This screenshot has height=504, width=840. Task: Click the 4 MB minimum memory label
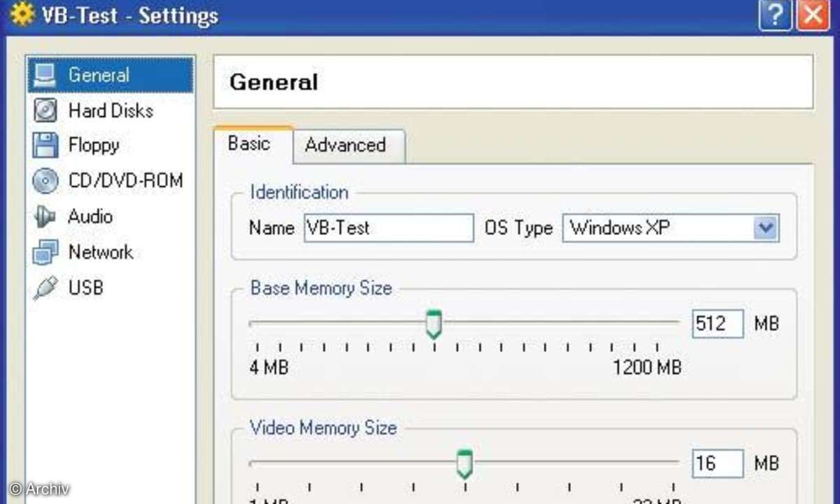(x=269, y=367)
